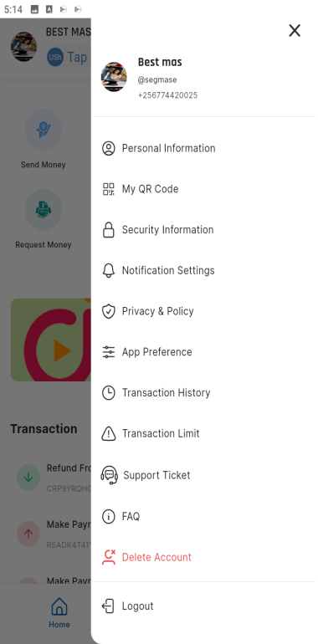The width and height of the screenshot is (318, 644).
Task: Close the side drawer with X icon
Action: click(295, 30)
